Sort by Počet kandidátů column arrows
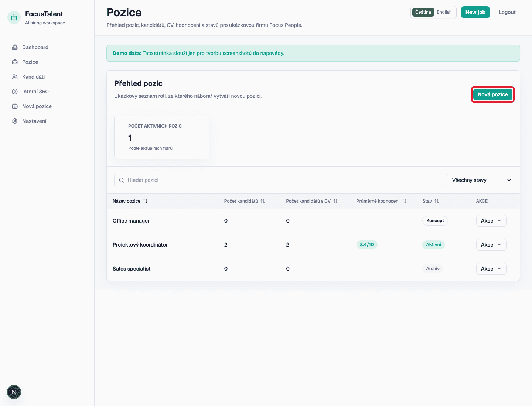 263,201
